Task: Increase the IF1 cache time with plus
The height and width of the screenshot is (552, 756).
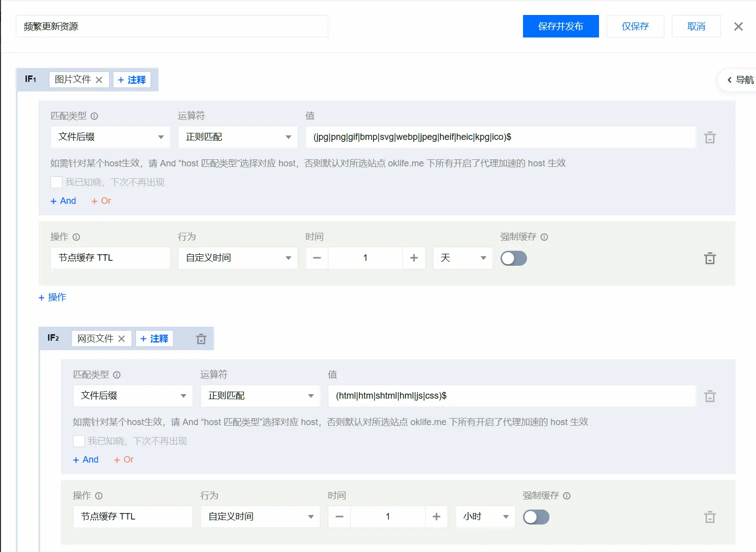Action: pyautogui.click(x=413, y=258)
